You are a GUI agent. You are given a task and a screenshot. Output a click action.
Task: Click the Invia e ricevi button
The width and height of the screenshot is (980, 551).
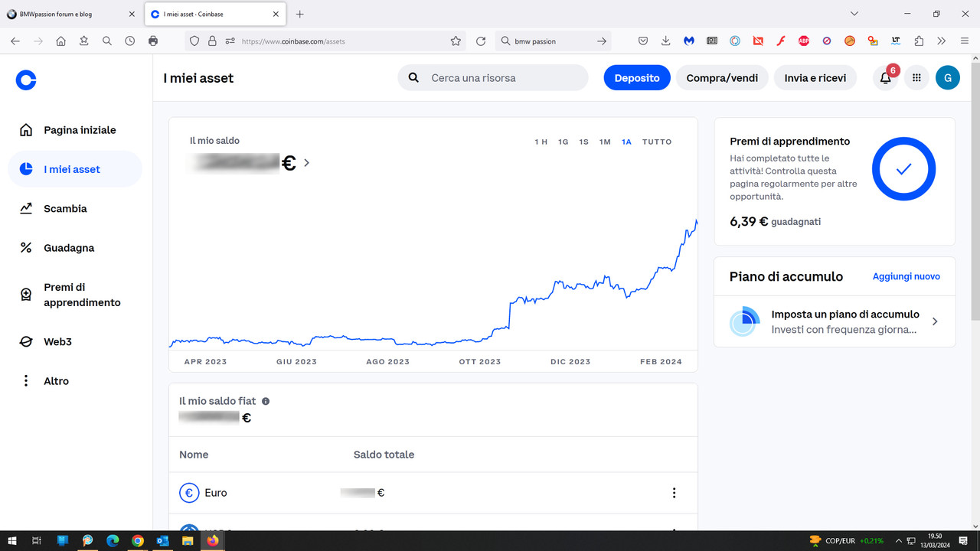point(815,77)
